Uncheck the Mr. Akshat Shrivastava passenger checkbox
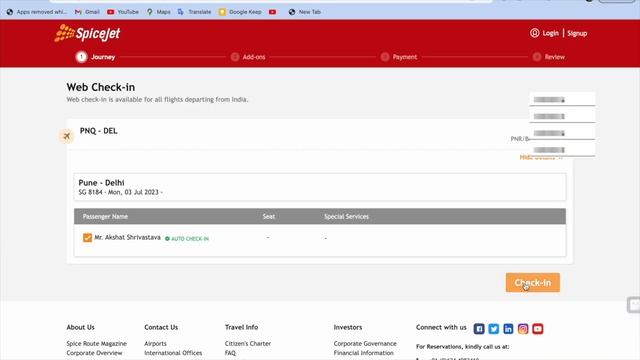This screenshot has width=640, height=360. pyautogui.click(x=87, y=238)
